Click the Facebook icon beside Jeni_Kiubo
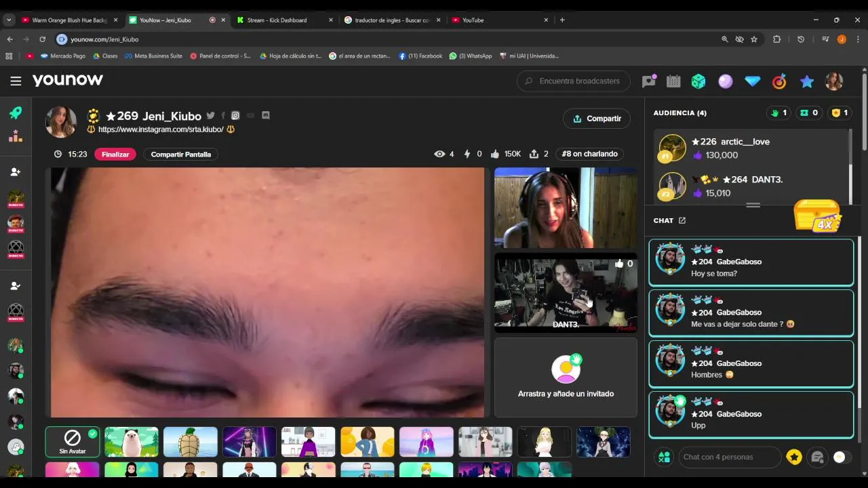 (x=222, y=116)
